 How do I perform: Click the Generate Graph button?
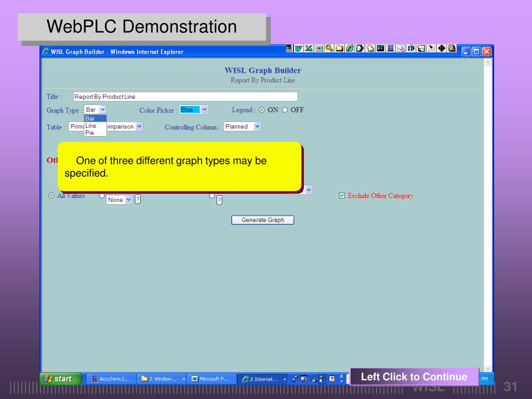[262, 220]
